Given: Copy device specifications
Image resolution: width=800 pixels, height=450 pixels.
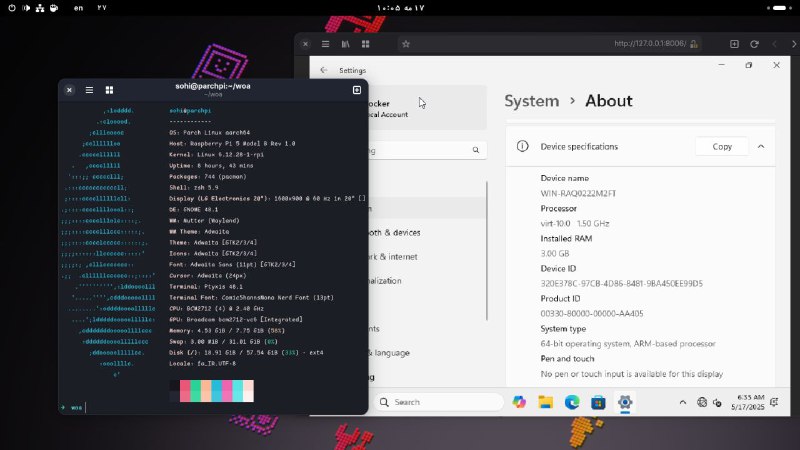Looking at the screenshot, I should (722, 146).
